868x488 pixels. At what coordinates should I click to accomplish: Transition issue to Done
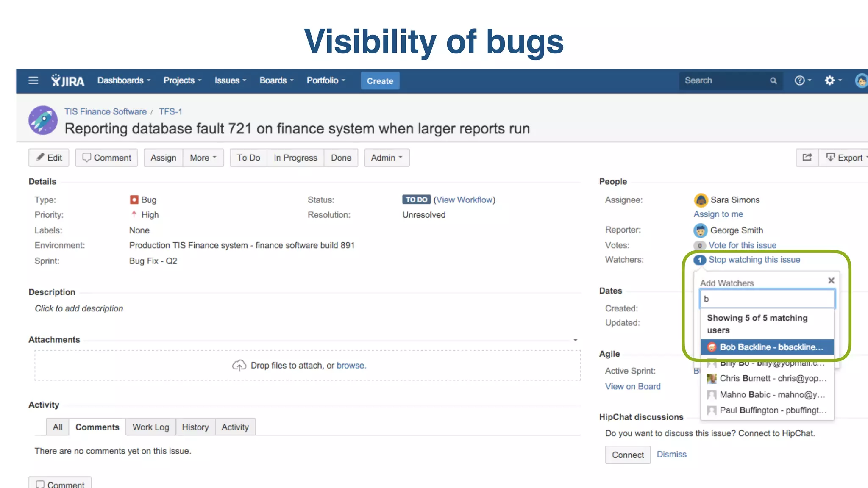coord(341,158)
